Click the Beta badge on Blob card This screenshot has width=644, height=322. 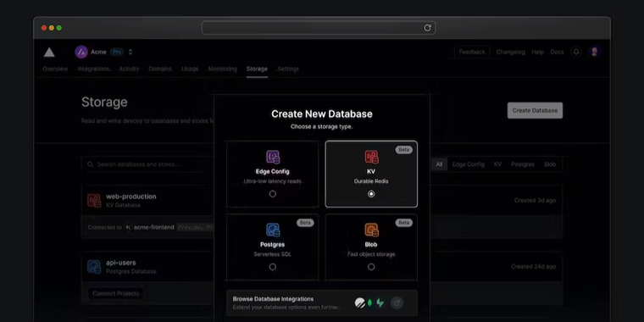tap(403, 223)
